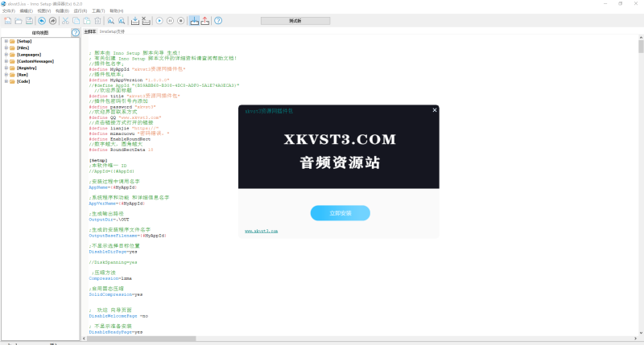This screenshot has height=345, width=644.
Task: Click the "SolidCompression=yes" code line
Action: 116,294
